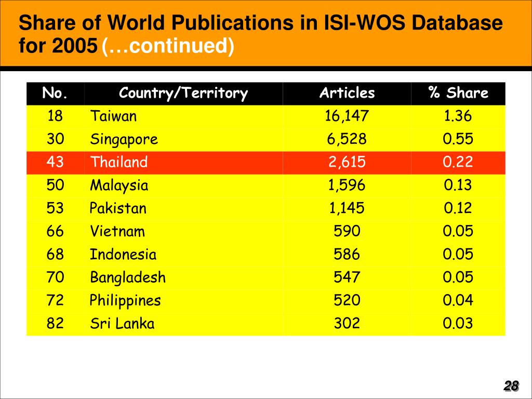Click the articles value '586'
This screenshot has width=532, height=399.
[347, 254]
